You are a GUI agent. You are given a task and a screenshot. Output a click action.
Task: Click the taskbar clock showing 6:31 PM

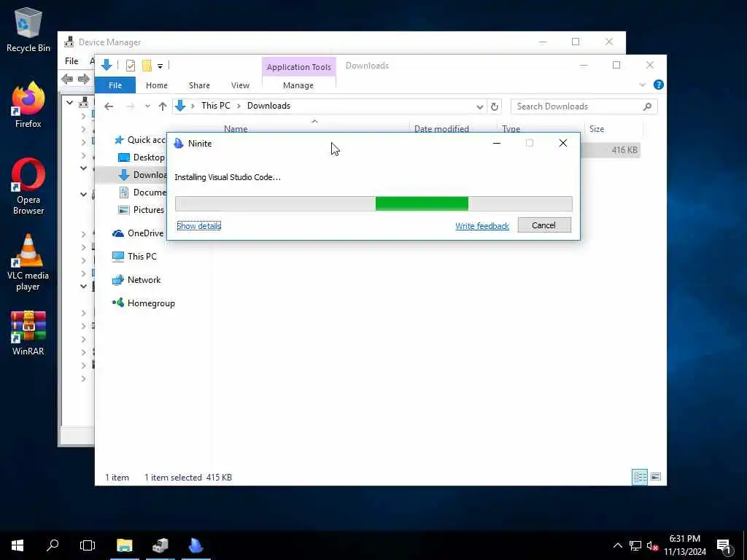click(x=684, y=545)
